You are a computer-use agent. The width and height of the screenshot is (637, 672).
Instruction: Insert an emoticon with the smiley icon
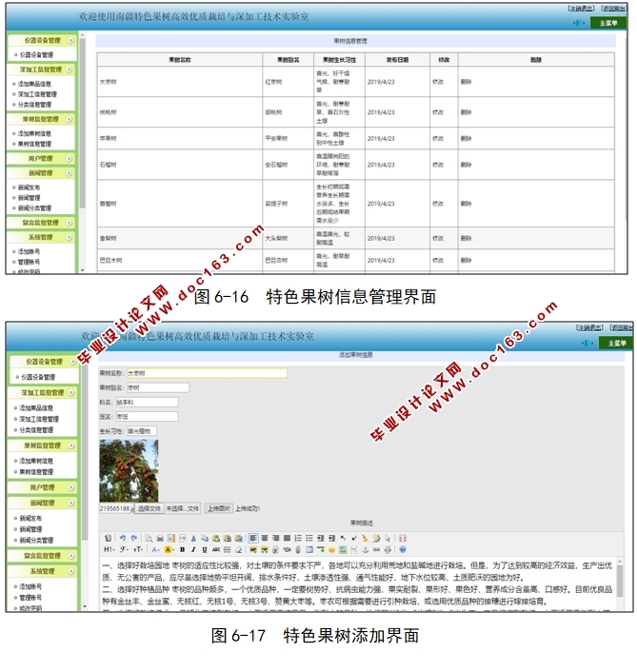(x=331, y=550)
